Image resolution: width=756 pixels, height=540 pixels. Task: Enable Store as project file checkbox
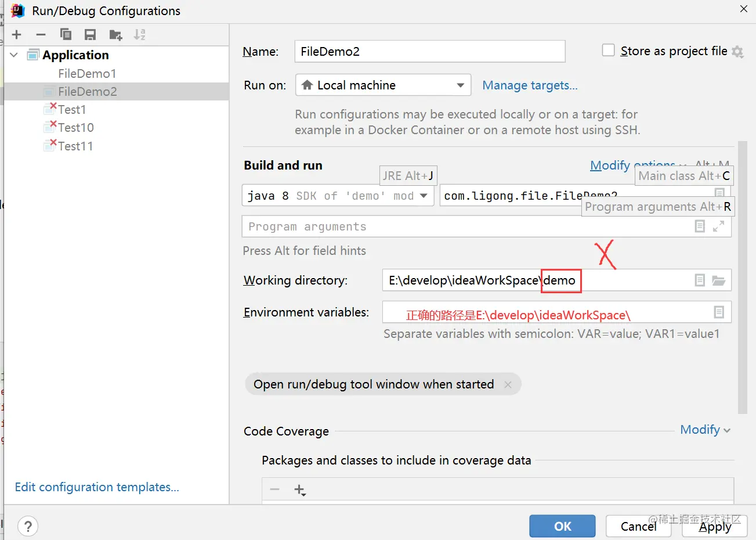pos(608,51)
